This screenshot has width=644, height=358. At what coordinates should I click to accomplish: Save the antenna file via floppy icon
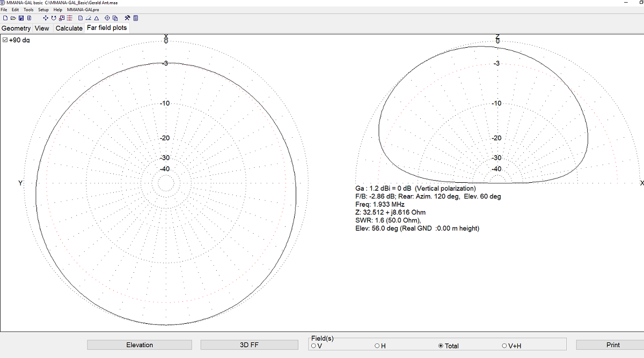[x=21, y=18]
